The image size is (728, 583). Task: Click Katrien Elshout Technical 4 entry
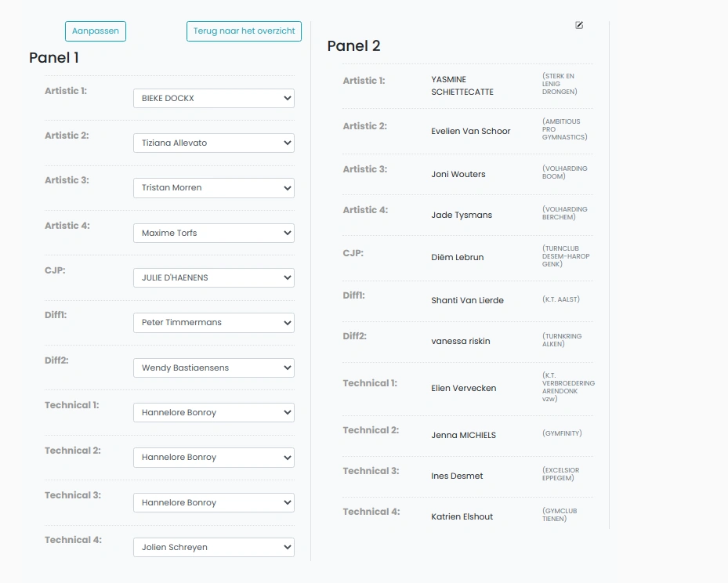pyautogui.click(x=462, y=516)
